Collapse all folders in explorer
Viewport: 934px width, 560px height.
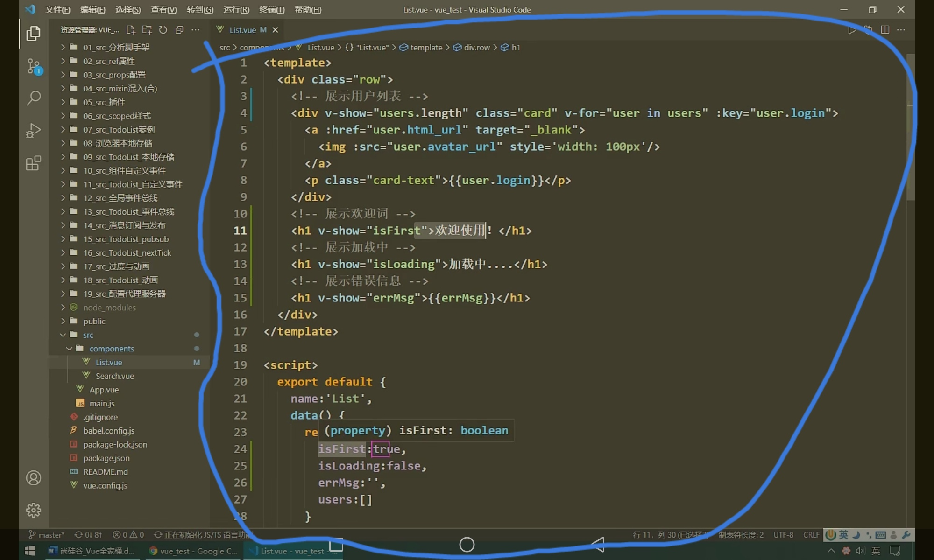tap(179, 30)
